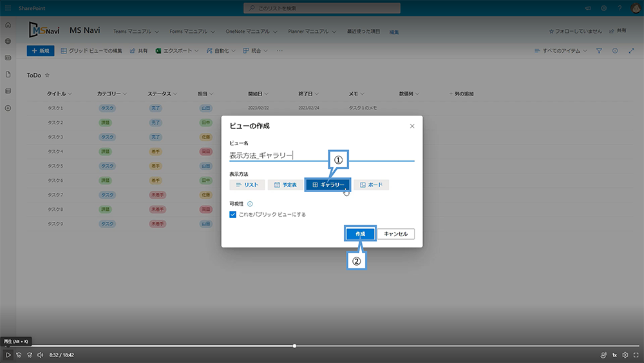The image size is (644, 363).
Task: Click the 作成 button in dialog
Action: click(x=360, y=234)
